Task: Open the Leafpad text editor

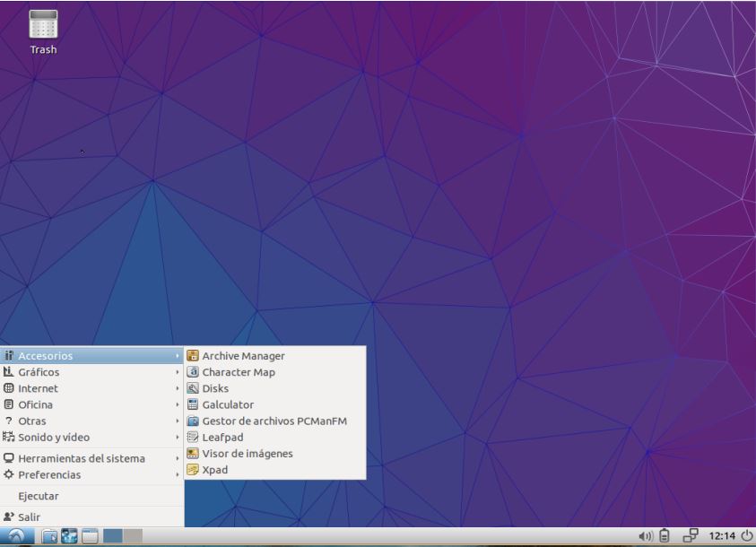Action: click(x=222, y=438)
